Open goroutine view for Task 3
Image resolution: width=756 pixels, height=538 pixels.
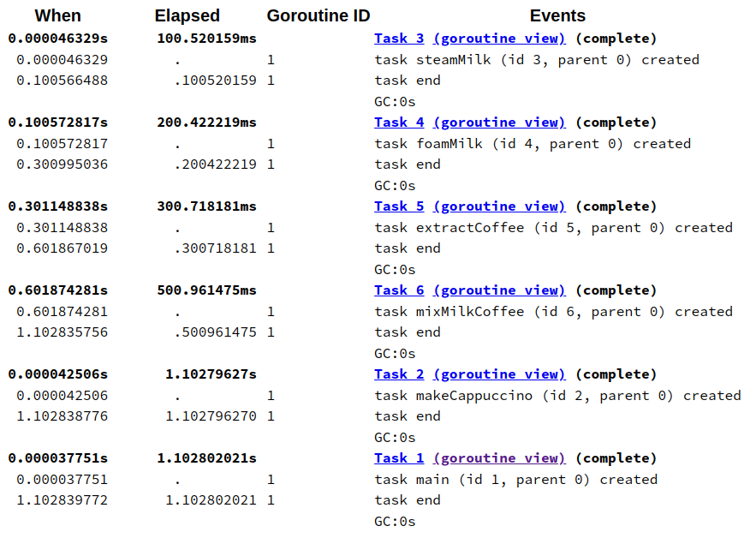click(499, 39)
